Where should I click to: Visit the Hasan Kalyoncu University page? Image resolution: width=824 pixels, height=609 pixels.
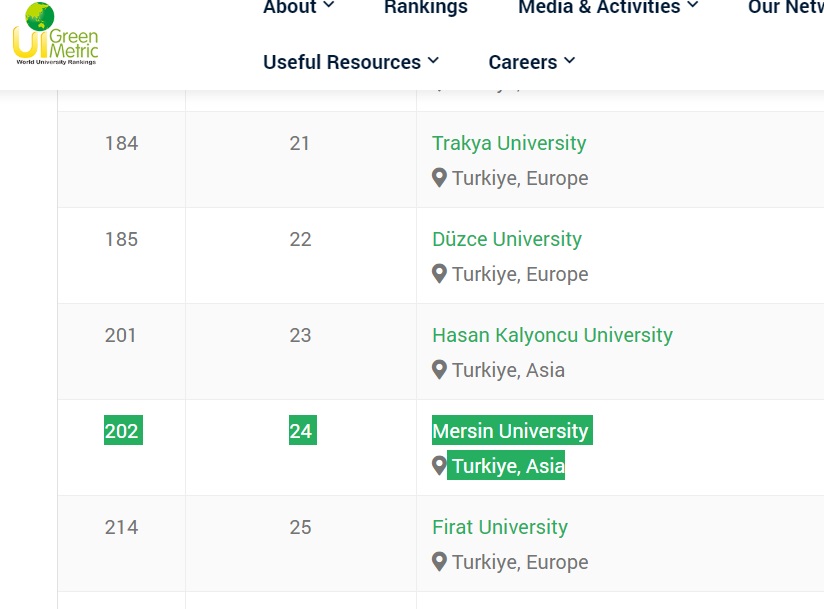(552, 335)
